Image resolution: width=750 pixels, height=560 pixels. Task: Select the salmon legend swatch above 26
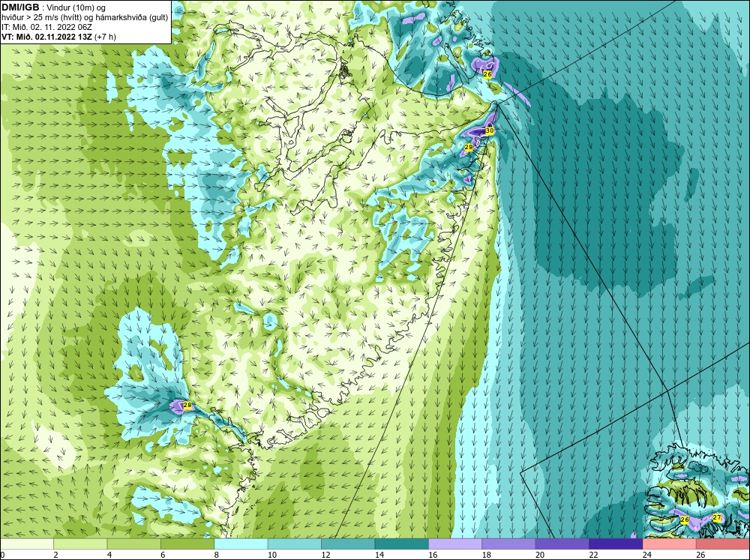pyautogui.click(x=723, y=544)
